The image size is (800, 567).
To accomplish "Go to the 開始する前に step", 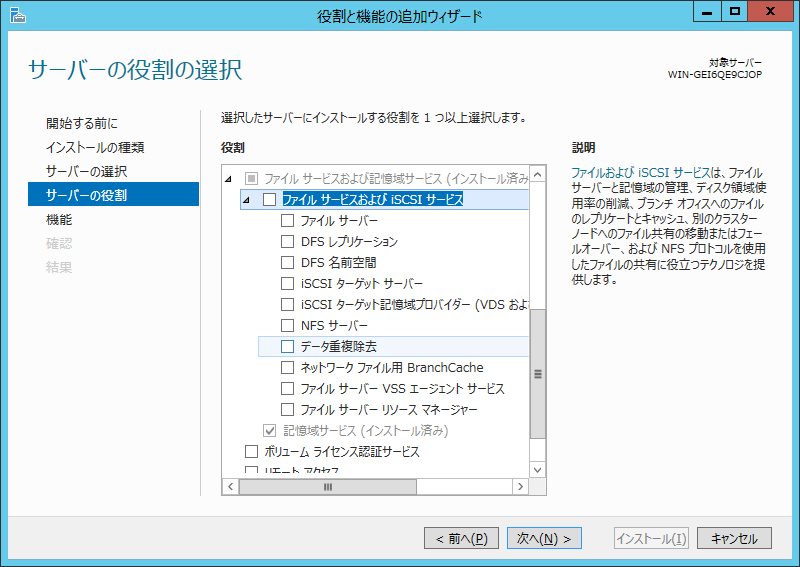I will (82, 124).
